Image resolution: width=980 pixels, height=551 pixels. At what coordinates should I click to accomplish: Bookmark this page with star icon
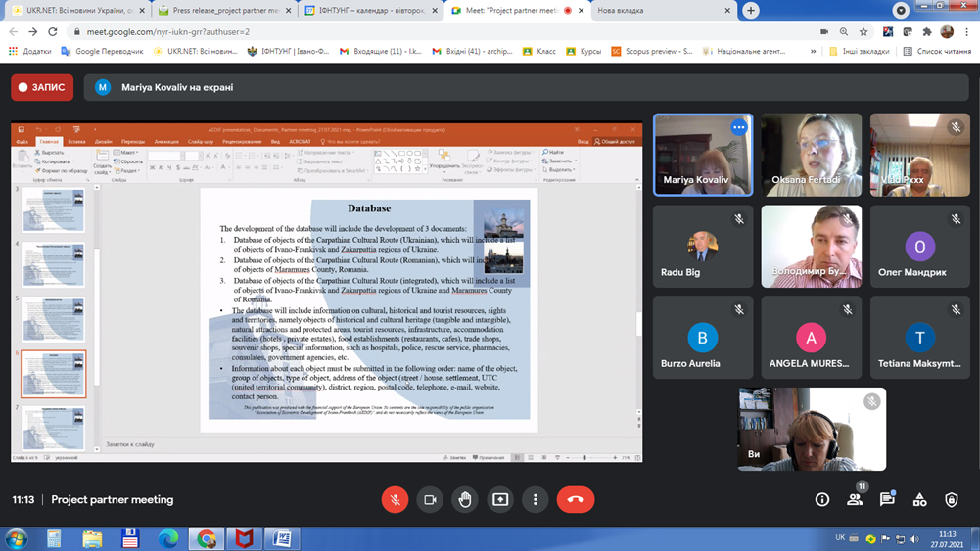coord(863,31)
